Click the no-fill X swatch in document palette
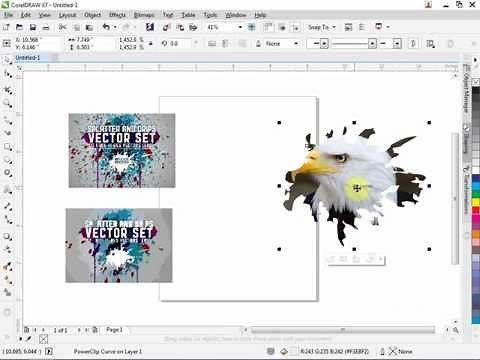 (x=43, y=339)
